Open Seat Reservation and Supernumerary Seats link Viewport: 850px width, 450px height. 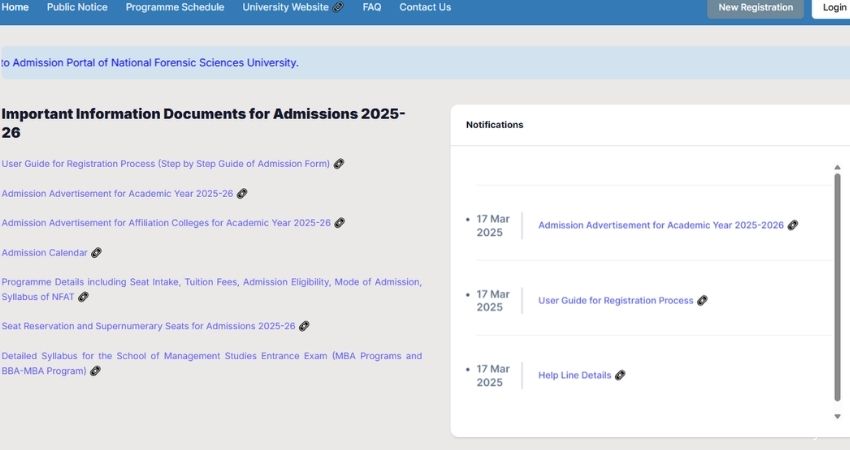(x=149, y=326)
